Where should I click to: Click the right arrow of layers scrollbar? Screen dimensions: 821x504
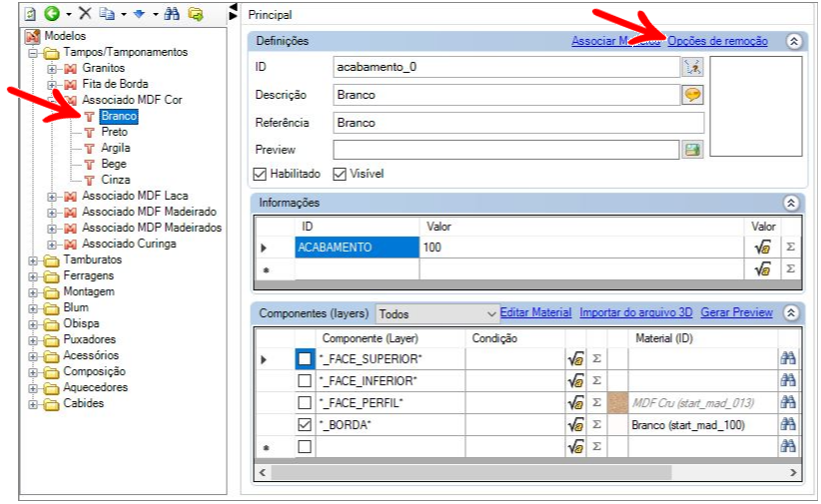pos(793,473)
